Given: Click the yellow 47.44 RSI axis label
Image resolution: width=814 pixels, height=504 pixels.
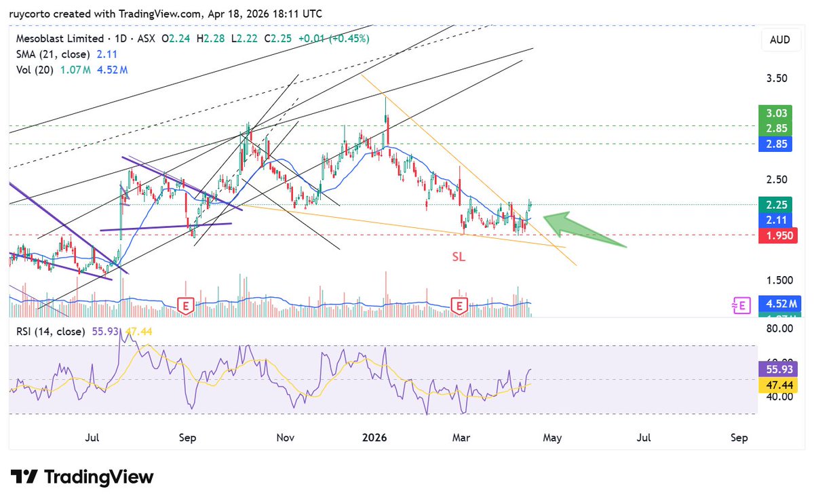Looking at the screenshot, I should click(777, 385).
